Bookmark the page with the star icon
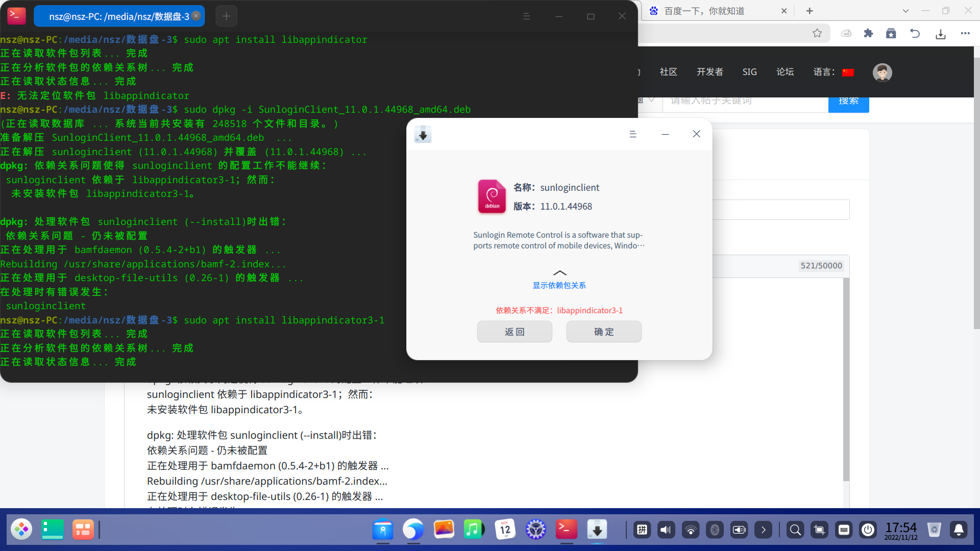 tap(817, 33)
